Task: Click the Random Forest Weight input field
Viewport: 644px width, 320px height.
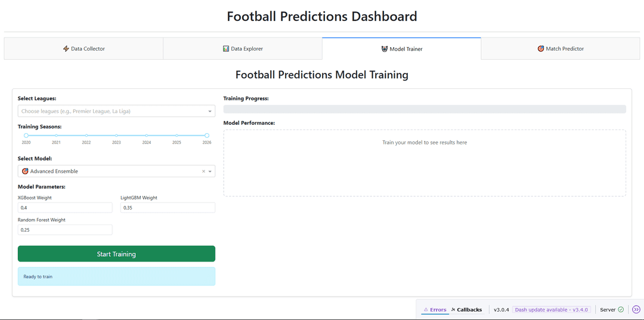Action: pyautogui.click(x=65, y=230)
